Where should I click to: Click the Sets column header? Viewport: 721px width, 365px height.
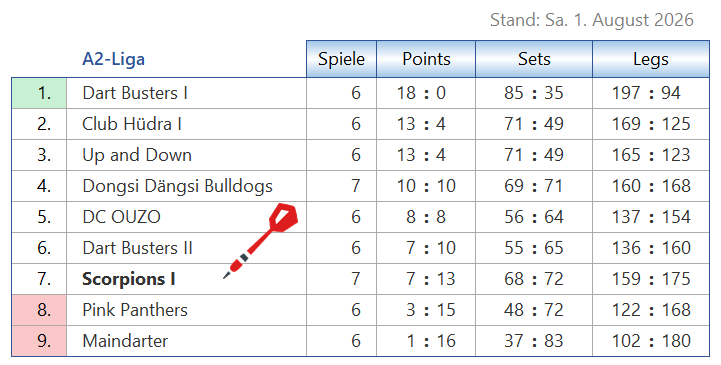click(x=534, y=59)
